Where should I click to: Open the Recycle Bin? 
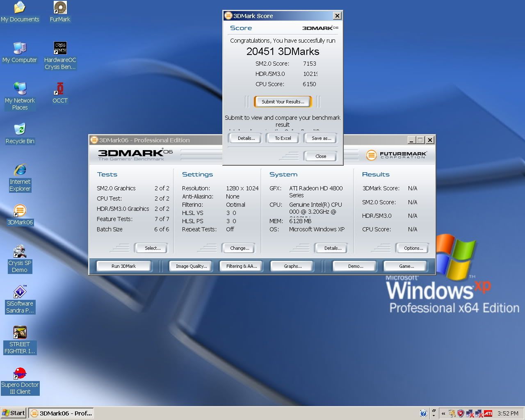[20, 130]
